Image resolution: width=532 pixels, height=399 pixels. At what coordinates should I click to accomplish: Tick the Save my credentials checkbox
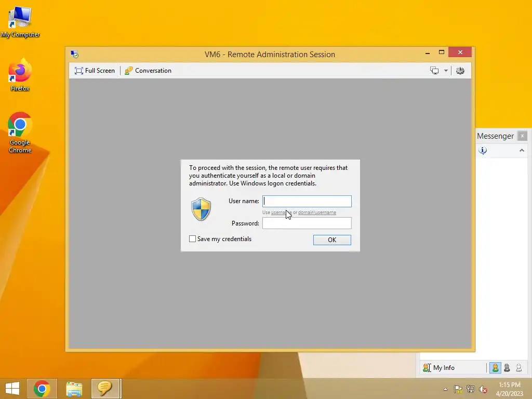click(192, 239)
